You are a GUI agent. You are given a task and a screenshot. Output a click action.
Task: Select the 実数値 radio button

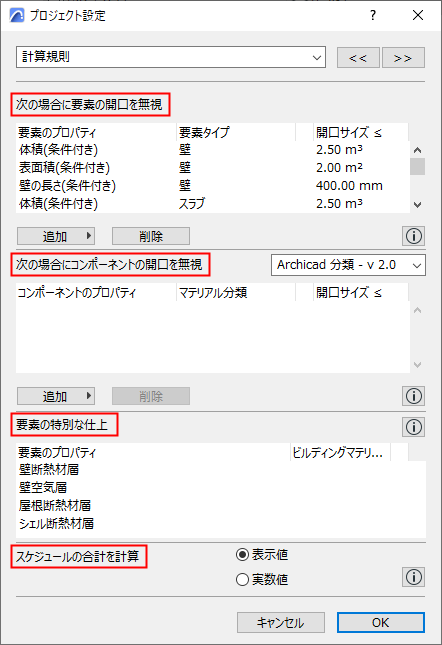(242, 580)
